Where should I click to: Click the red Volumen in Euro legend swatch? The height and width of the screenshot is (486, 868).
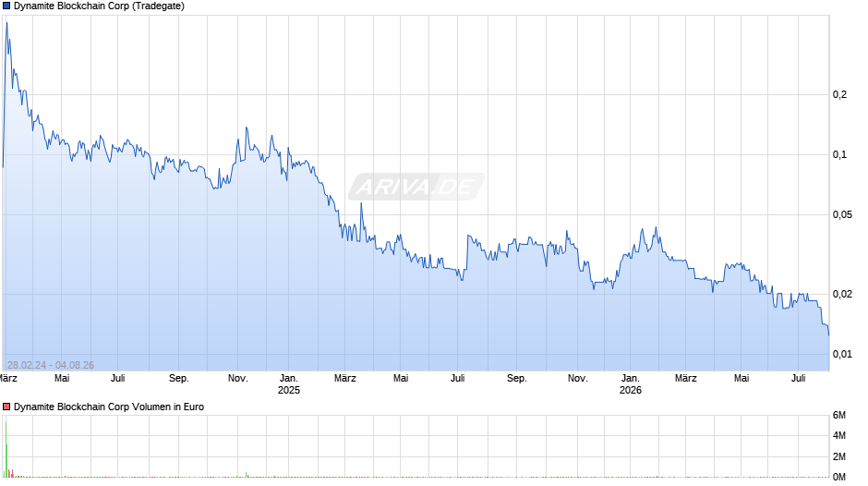coord(6,407)
